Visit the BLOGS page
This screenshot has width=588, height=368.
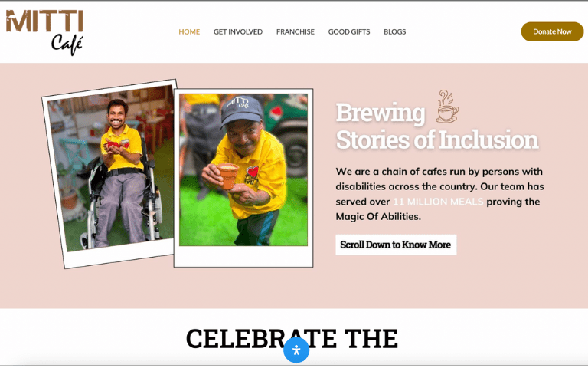tap(395, 32)
